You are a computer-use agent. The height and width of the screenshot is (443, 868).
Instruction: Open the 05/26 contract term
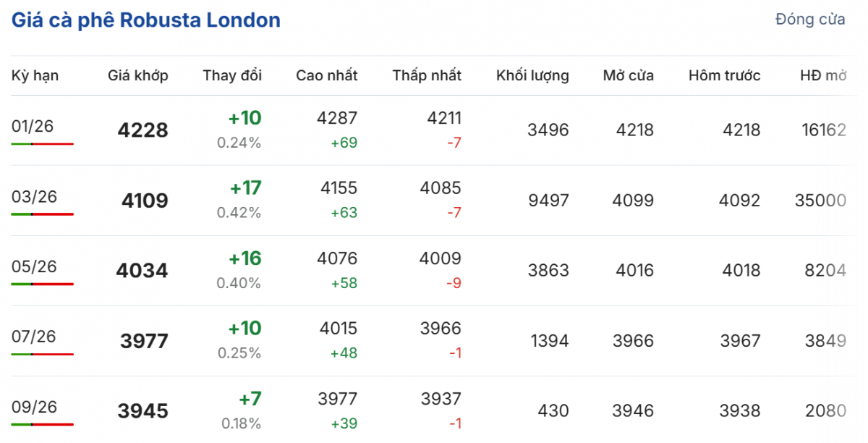33,266
